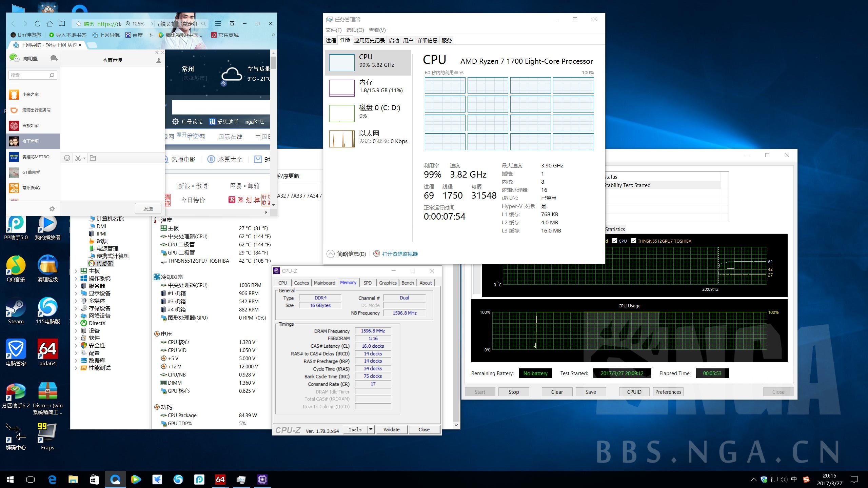The height and width of the screenshot is (488, 868).
Task: Click the WeChat send file folder icon
Action: click(x=93, y=158)
